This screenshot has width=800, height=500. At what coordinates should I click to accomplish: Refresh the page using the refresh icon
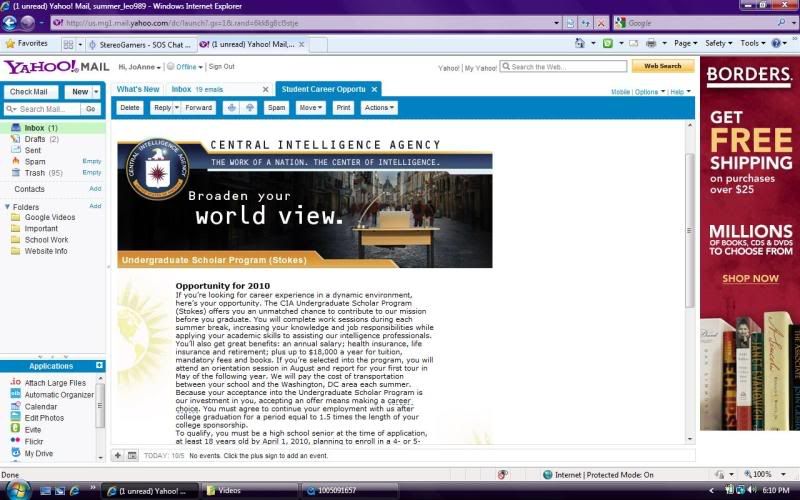[586, 23]
